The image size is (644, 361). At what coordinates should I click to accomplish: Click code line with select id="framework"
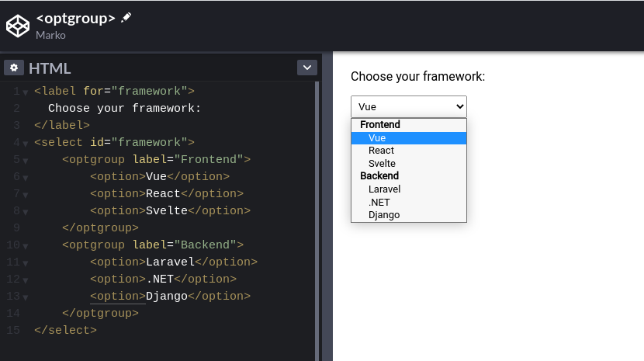[114, 142]
